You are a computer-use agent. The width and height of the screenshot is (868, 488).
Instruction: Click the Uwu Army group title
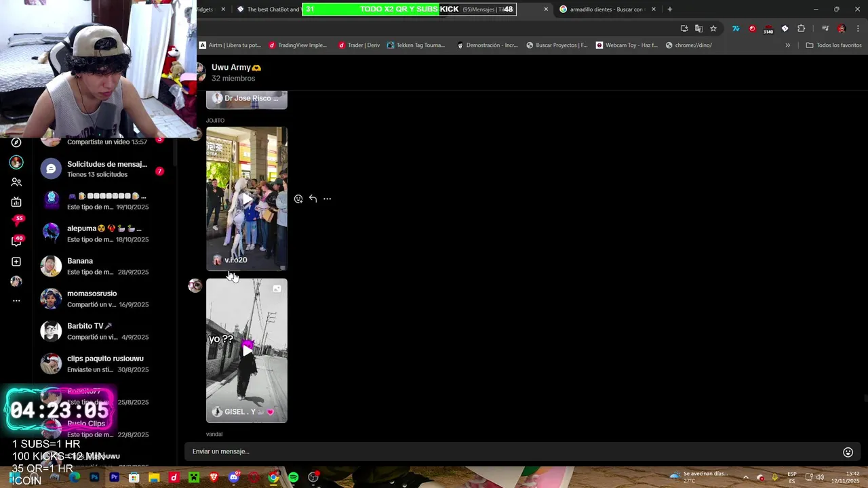click(x=236, y=67)
